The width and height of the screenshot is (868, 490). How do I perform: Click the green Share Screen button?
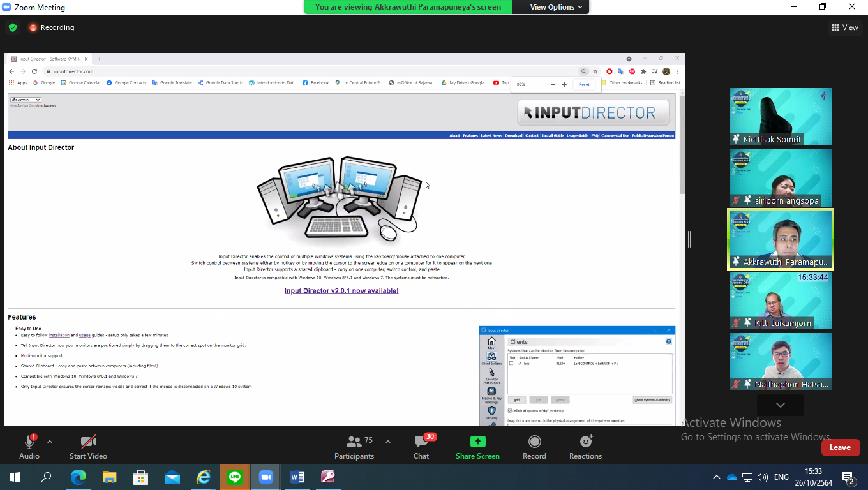(x=477, y=447)
